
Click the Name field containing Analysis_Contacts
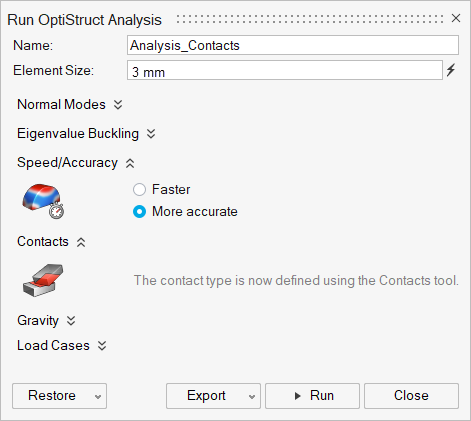click(293, 45)
